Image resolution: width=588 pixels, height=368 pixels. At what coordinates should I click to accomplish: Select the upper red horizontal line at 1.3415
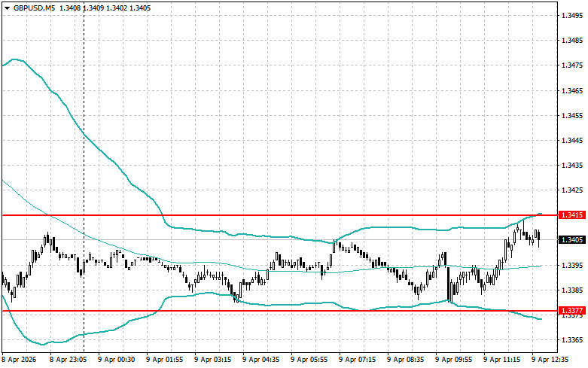[279, 215]
